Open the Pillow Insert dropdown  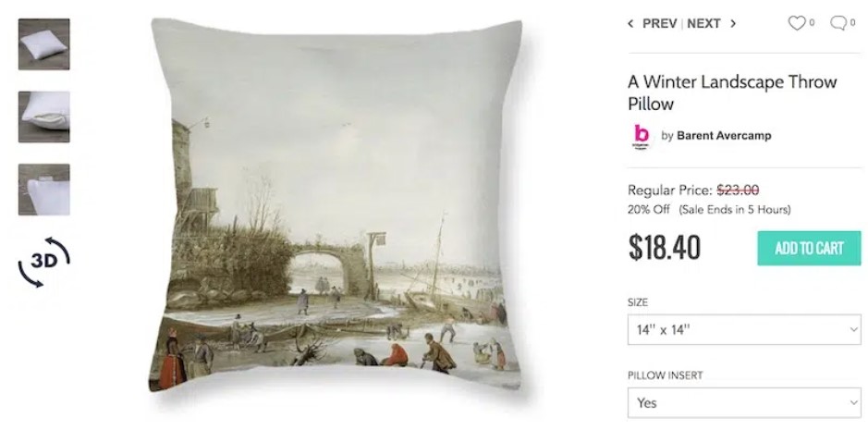point(744,402)
